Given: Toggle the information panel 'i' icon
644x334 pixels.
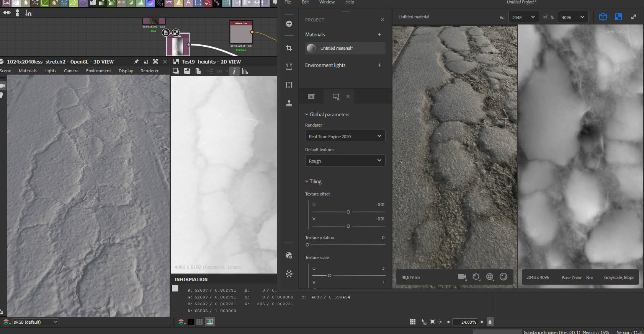Looking at the screenshot, I should tap(234, 71).
